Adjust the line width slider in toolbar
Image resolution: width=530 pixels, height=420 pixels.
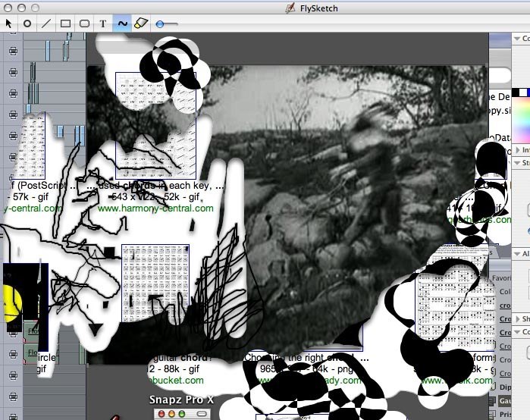pos(166,24)
